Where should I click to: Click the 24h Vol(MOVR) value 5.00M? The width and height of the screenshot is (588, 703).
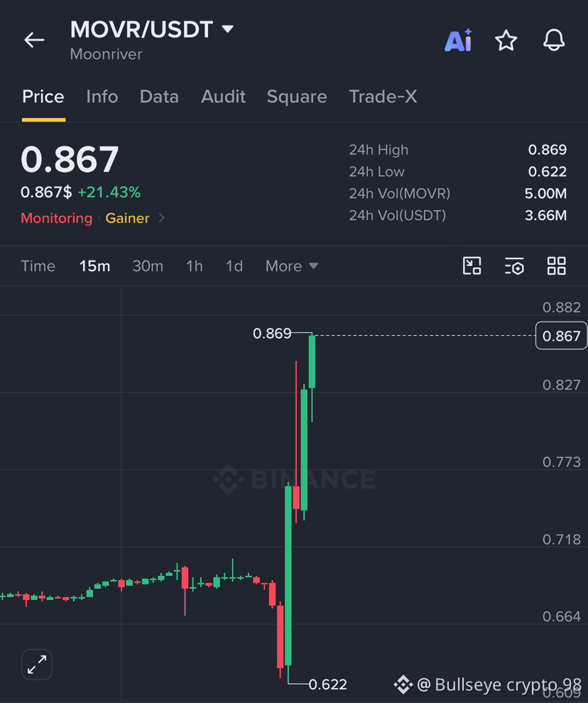tap(546, 193)
